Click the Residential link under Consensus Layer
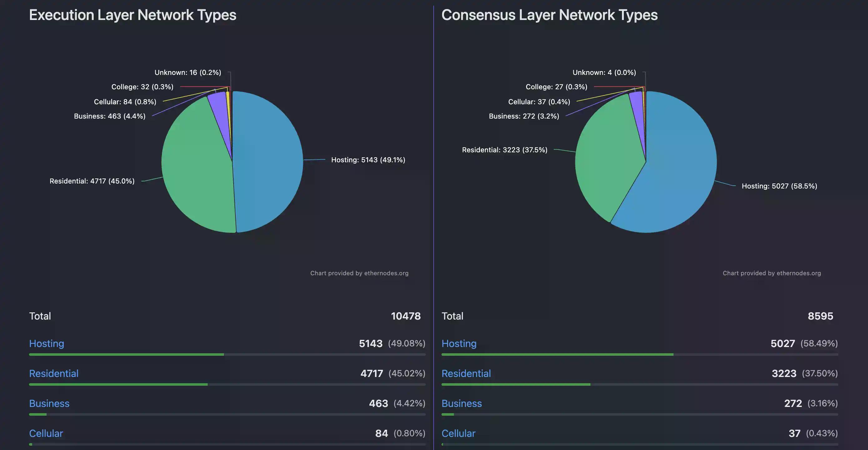The width and height of the screenshot is (868, 450). point(466,373)
